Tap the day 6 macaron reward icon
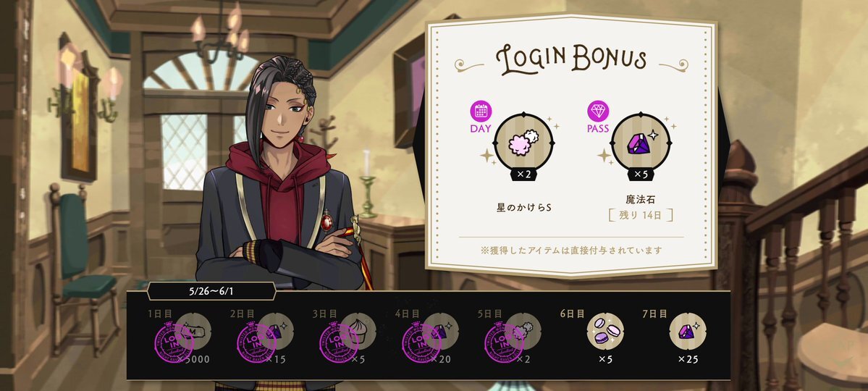The width and height of the screenshot is (868, 391). [x=605, y=331]
